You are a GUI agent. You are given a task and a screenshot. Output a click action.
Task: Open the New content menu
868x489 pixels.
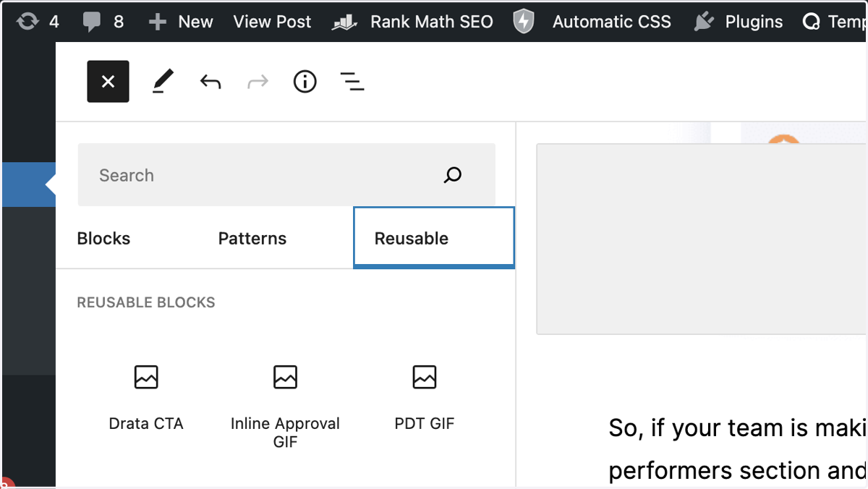(180, 22)
